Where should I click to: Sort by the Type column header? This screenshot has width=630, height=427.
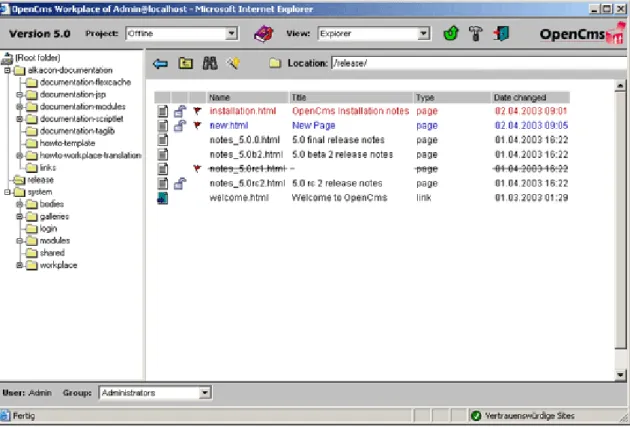(452, 97)
